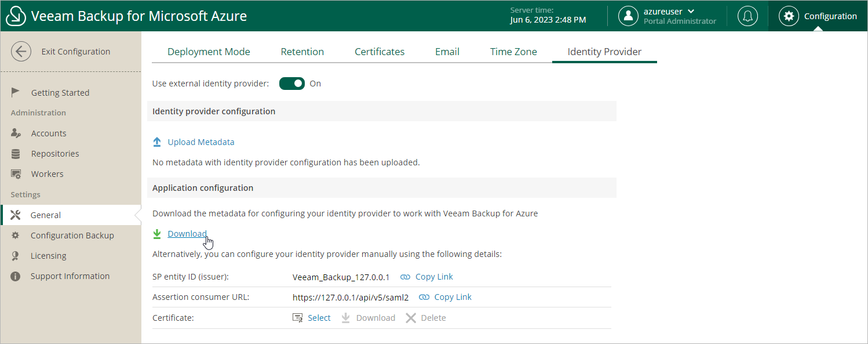Click the Configuration gear icon
This screenshot has width=868, height=344.
coord(789,16)
